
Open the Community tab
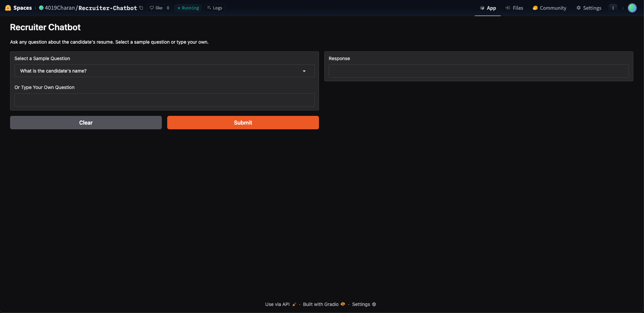(549, 8)
